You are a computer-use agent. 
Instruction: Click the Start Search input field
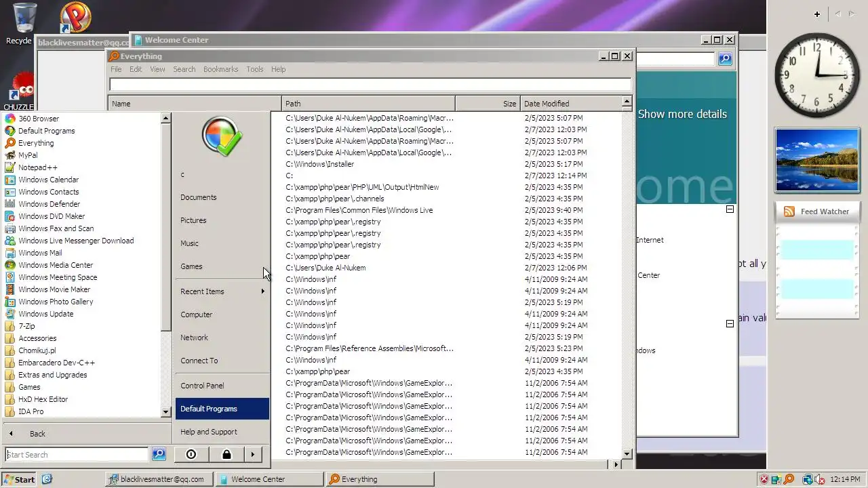(x=77, y=454)
